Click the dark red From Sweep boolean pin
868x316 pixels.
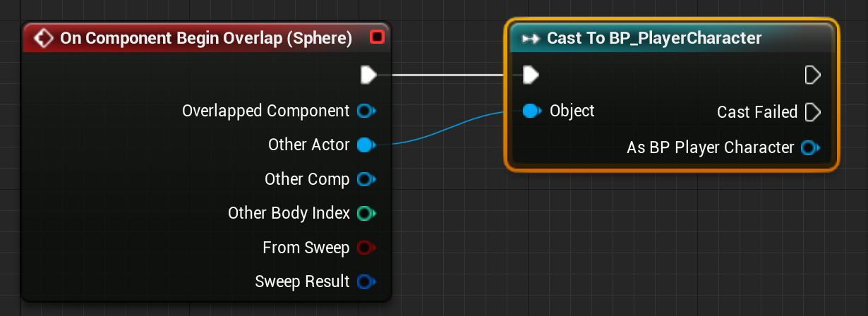tap(365, 248)
